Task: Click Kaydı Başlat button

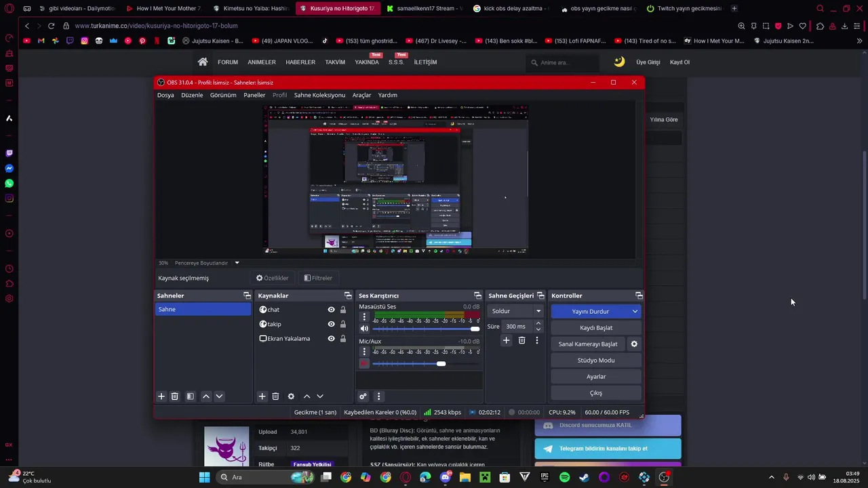Action: pyautogui.click(x=596, y=328)
